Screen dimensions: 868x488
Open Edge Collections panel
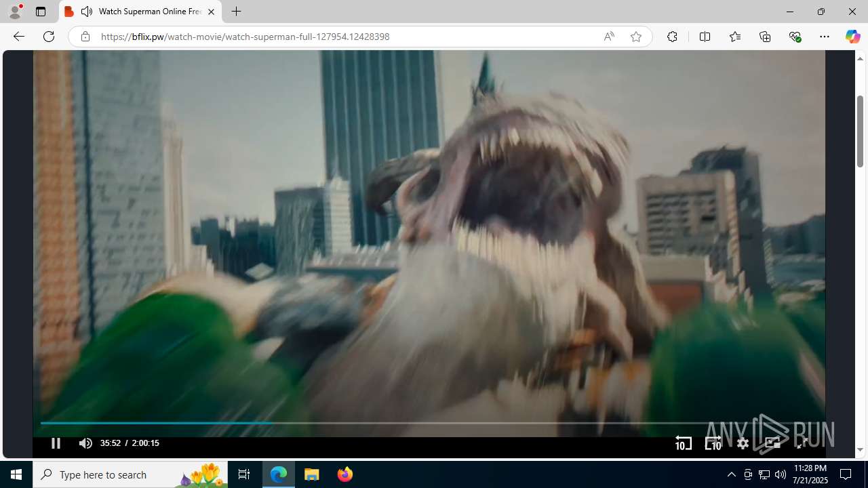point(765,37)
